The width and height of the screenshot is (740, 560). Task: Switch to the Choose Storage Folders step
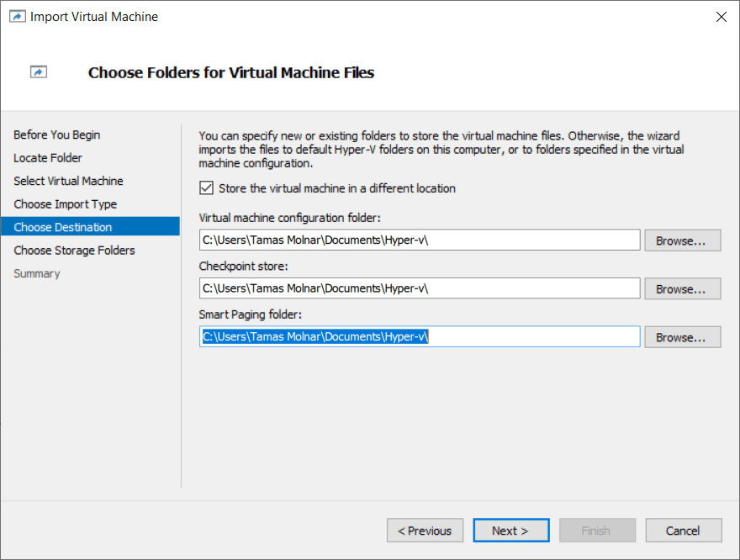coord(74,251)
